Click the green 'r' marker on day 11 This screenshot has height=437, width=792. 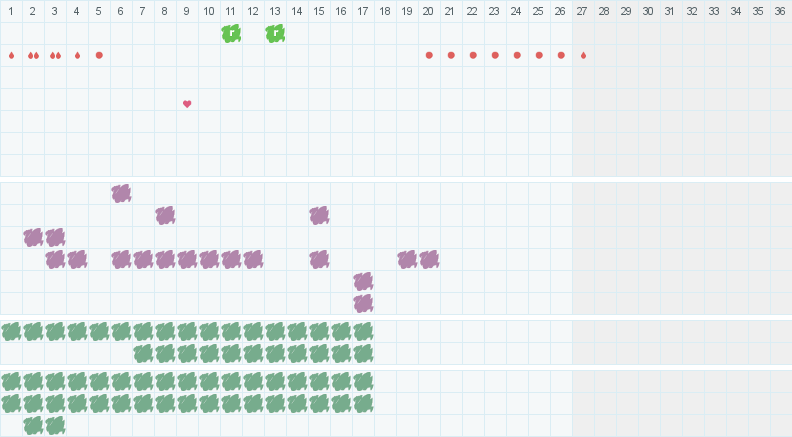click(231, 33)
